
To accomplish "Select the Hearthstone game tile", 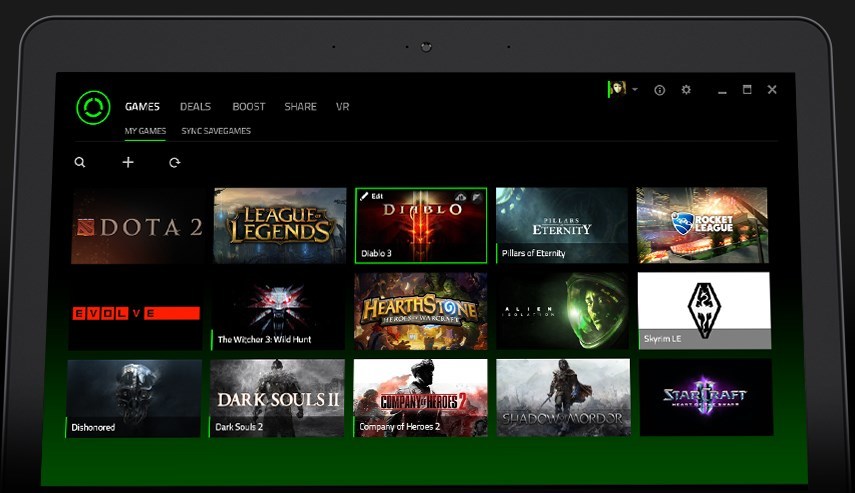I will pos(420,311).
